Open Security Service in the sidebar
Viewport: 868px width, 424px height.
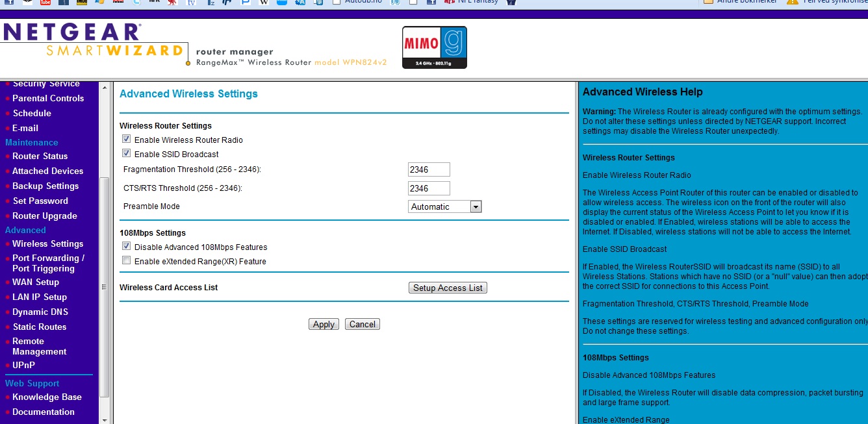(x=46, y=84)
